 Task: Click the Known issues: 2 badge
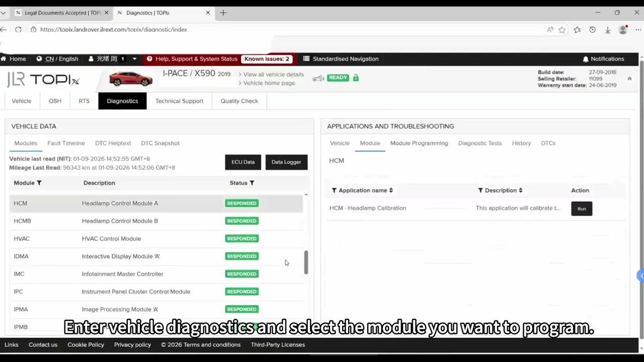point(267,59)
